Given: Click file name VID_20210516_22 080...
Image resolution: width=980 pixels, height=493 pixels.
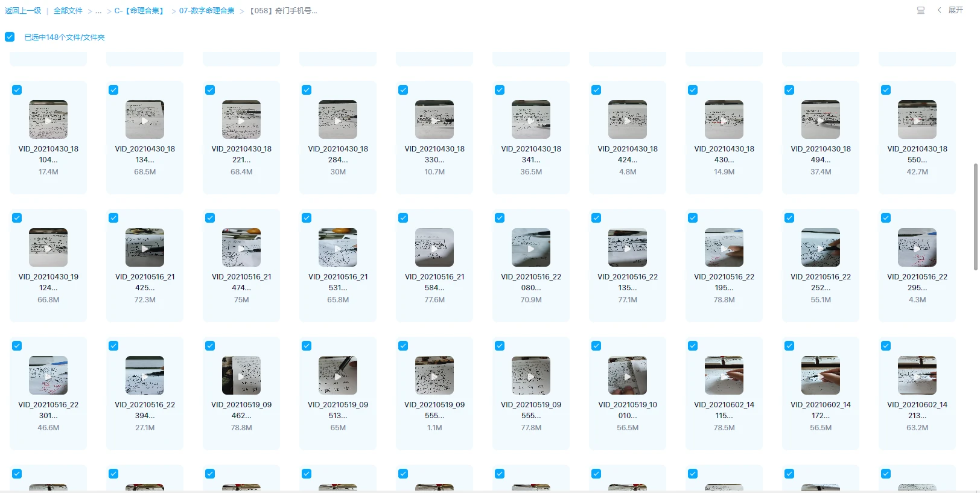Looking at the screenshot, I should (x=531, y=282).
